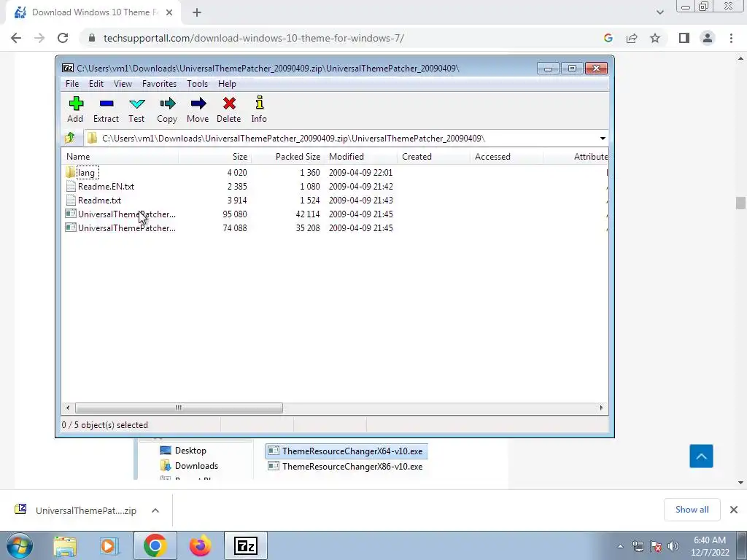The width and height of the screenshot is (747, 560).
Task: Click Show all downloads
Action: tap(692, 510)
